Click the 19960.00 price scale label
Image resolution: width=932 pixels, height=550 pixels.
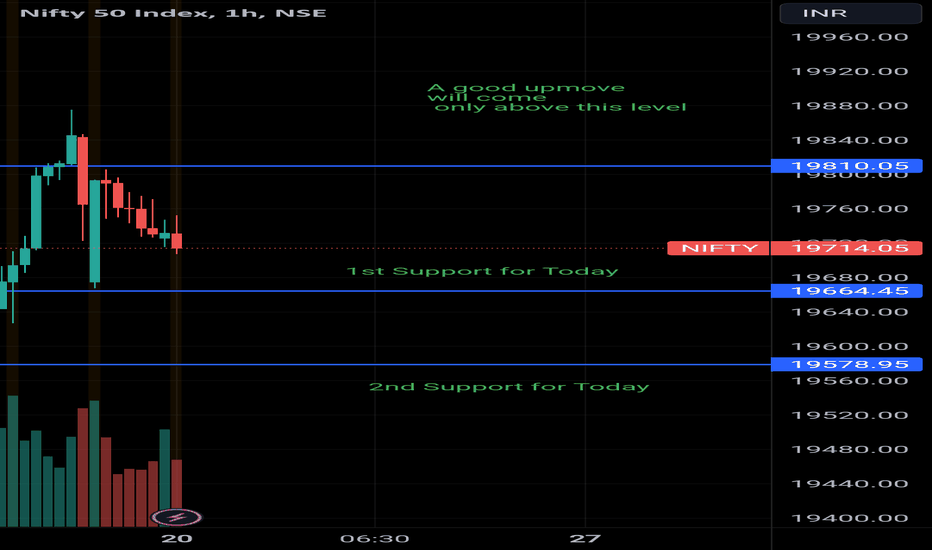[849, 37]
